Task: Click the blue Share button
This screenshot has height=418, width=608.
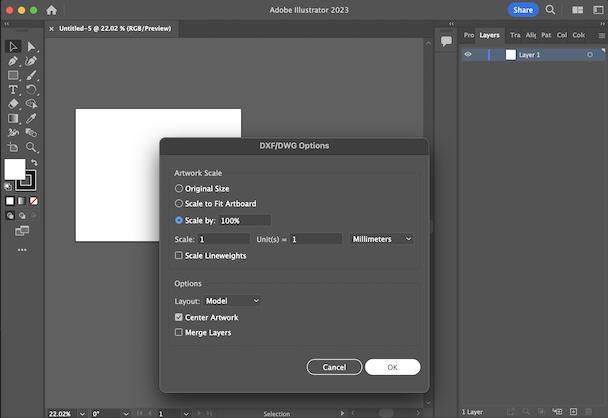Action: [x=523, y=10]
